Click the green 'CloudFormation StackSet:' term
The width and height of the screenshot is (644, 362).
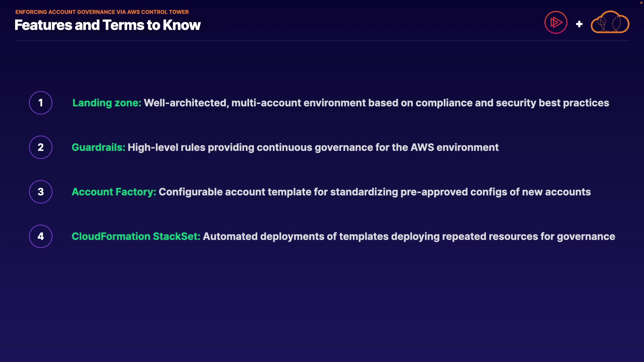pos(136,236)
